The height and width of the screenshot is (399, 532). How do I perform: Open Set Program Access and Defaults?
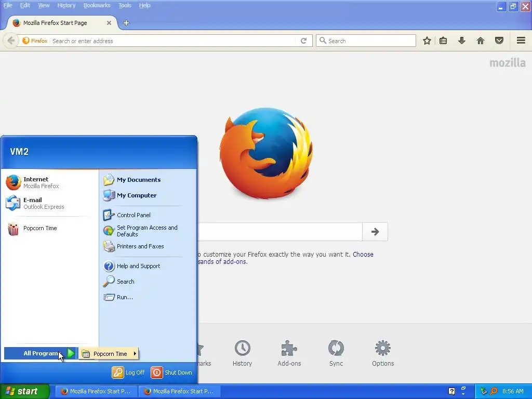click(x=147, y=231)
